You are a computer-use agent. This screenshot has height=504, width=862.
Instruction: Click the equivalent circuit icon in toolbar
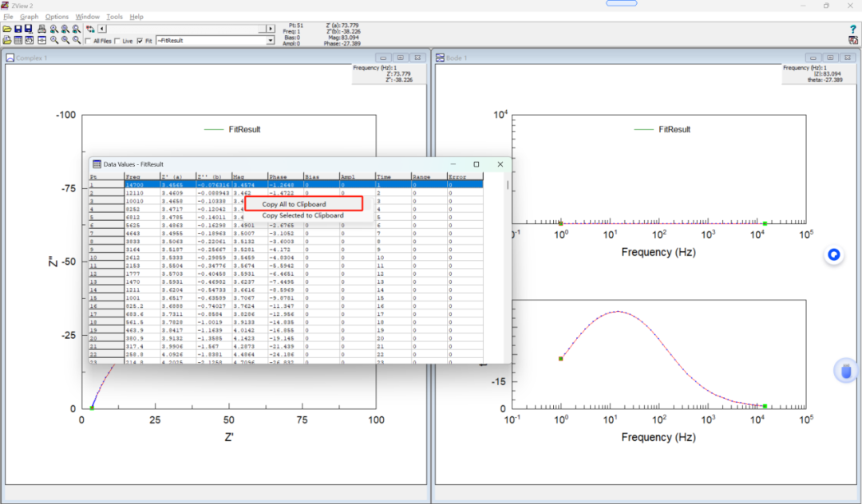pyautogui.click(x=42, y=40)
